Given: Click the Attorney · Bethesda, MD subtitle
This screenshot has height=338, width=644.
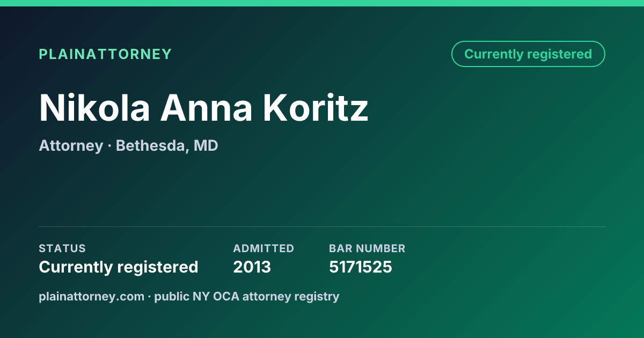Looking at the screenshot, I should point(128,145).
